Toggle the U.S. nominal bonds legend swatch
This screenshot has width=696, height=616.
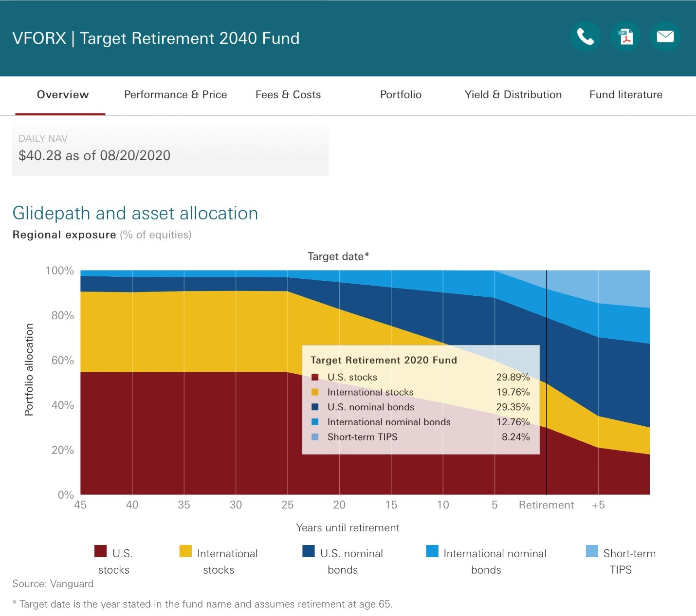[309, 551]
